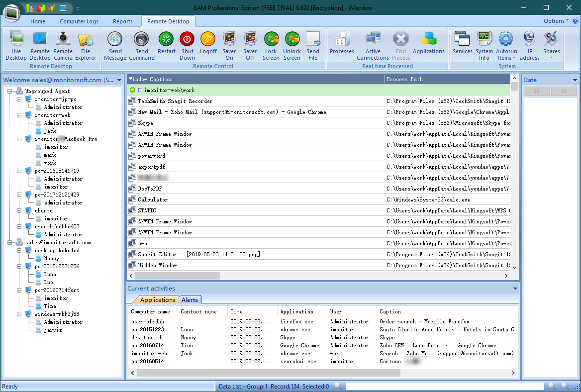Open System Info

coord(484,46)
